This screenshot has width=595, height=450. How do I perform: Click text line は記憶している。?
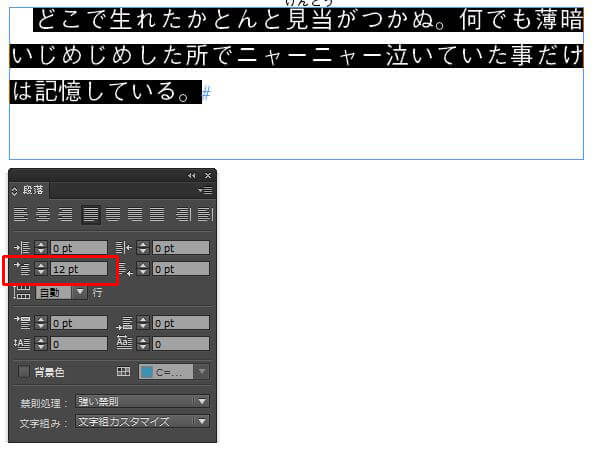tap(106, 92)
